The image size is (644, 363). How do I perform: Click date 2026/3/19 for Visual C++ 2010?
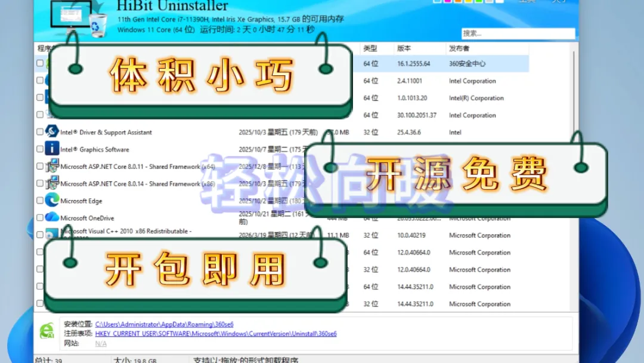point(277,235)
